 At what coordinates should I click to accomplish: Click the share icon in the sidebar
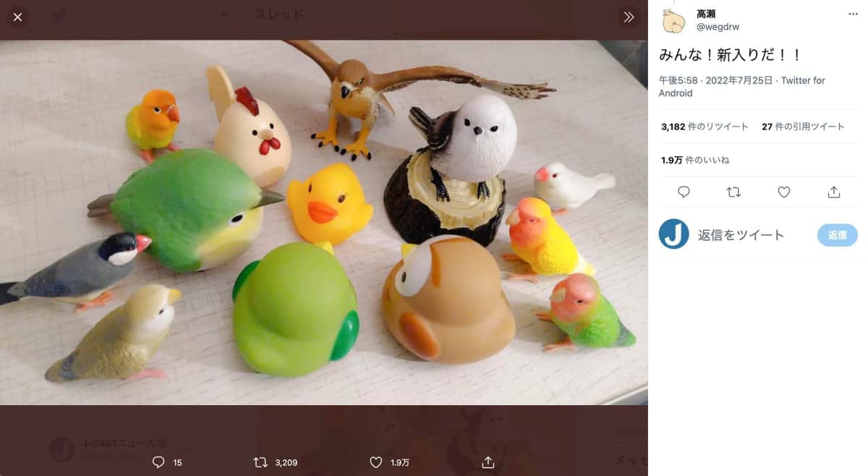[833, 192]
